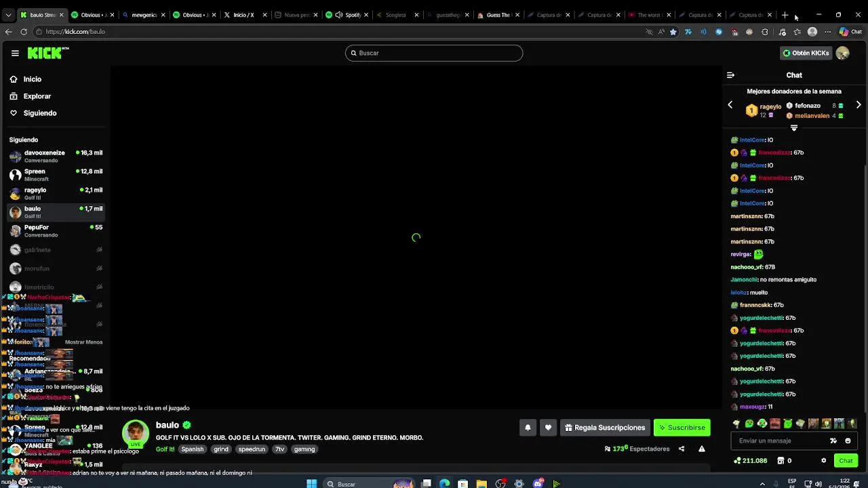Select the speedrun tag
This screenshot has width=868, height=488.
[x=252, y=449]
